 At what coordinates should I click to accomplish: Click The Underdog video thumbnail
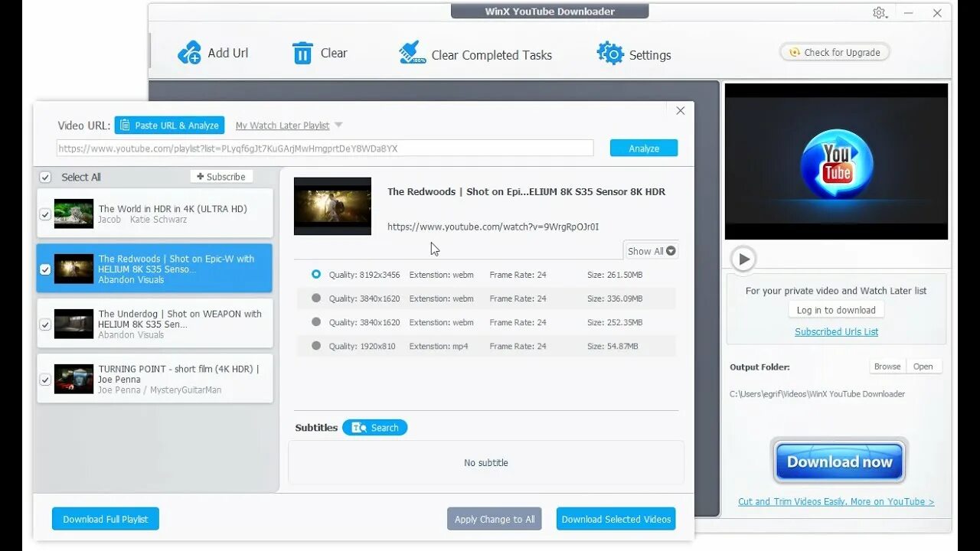[x=73, y=324]
